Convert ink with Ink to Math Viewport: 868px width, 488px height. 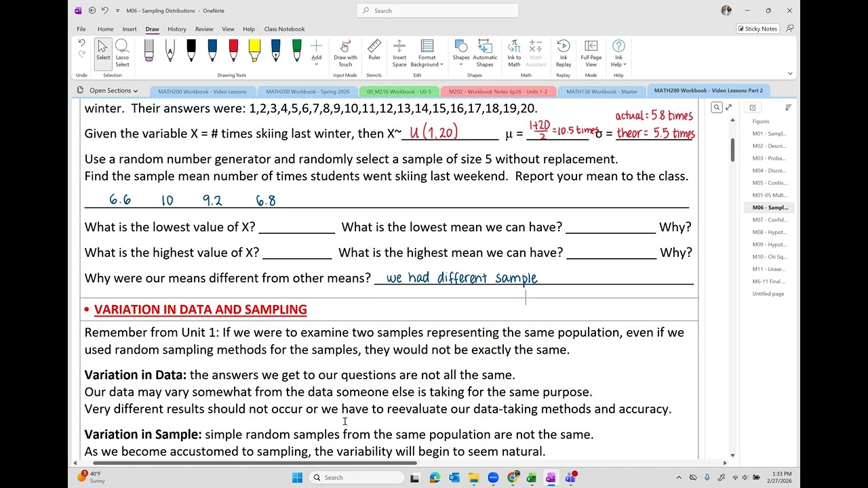point(514,53)
